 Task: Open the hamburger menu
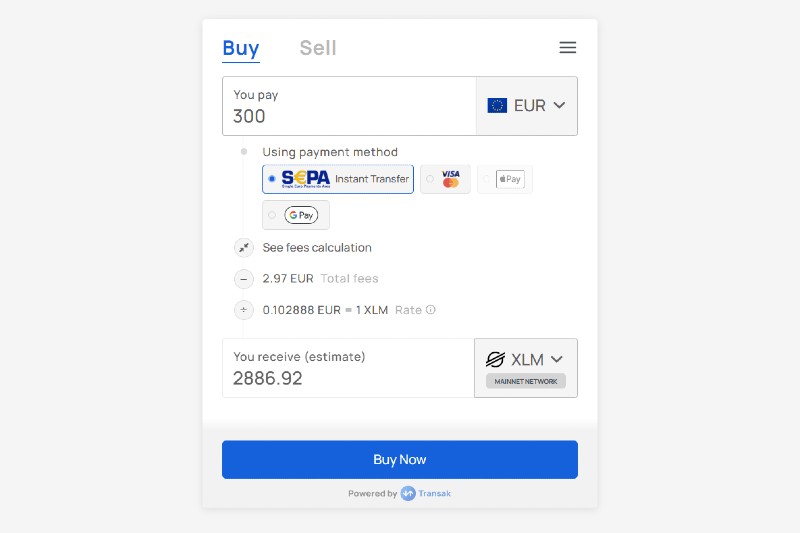pyautogui.click(x=567, y=47)
